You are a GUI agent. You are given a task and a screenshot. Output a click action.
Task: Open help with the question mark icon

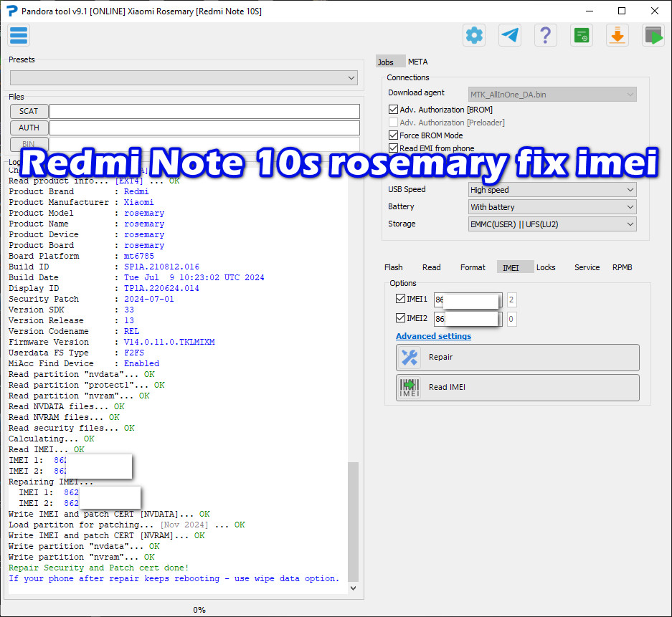[x=546, y=35]
